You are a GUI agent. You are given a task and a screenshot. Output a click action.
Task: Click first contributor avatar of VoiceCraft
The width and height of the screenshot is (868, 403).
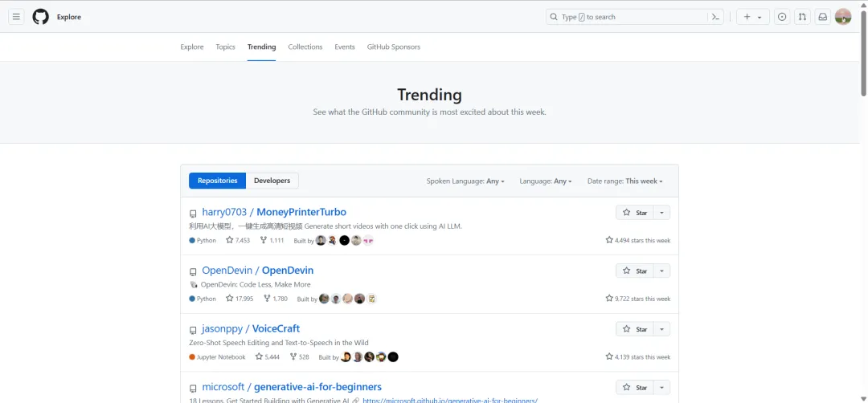(x=346, y=357)
